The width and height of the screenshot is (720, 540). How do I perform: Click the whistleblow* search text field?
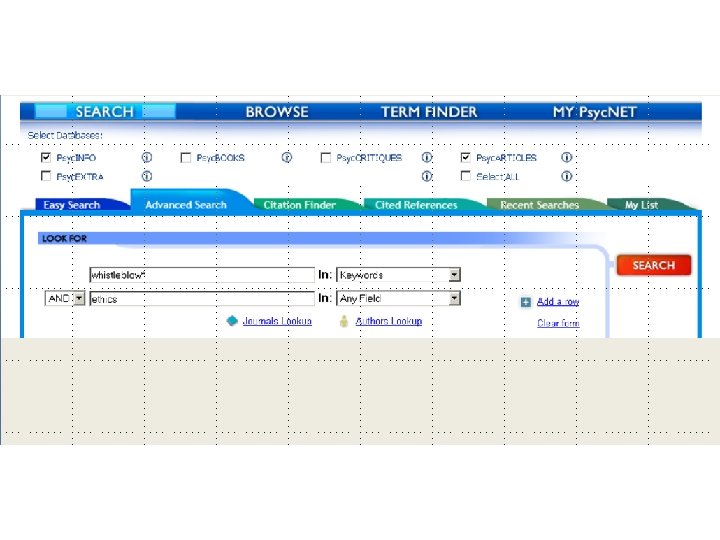202,275
